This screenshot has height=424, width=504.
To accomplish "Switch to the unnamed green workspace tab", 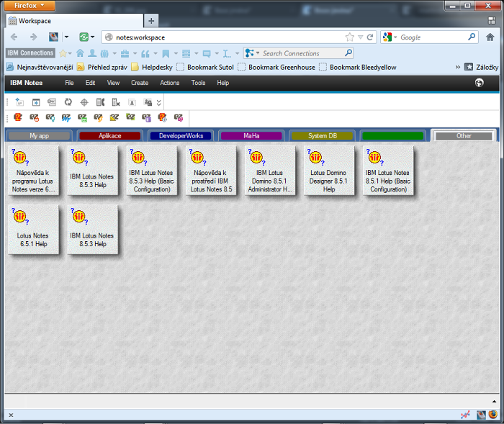I will point(393,136).
